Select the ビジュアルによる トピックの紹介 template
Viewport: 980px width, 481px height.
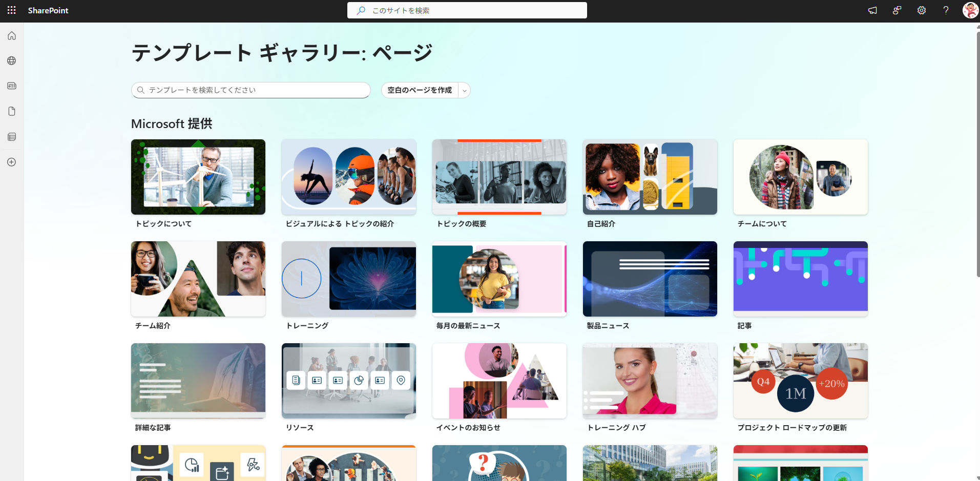(349, 177)
